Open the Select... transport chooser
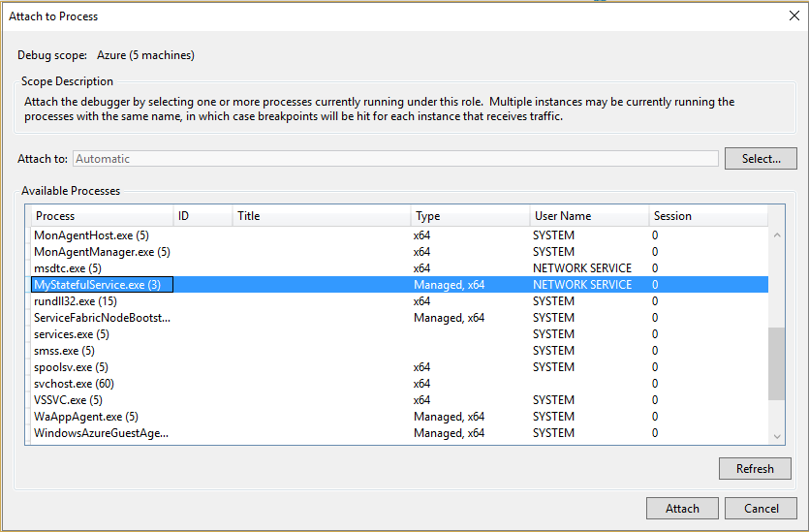The width and height of the screenshot is (809, 532). pos(761,158)
